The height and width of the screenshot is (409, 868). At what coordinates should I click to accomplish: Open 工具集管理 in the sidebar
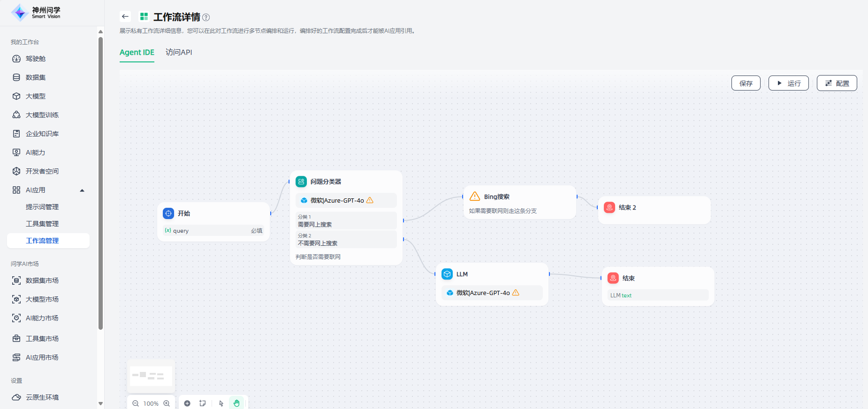[x=42, y=224]
